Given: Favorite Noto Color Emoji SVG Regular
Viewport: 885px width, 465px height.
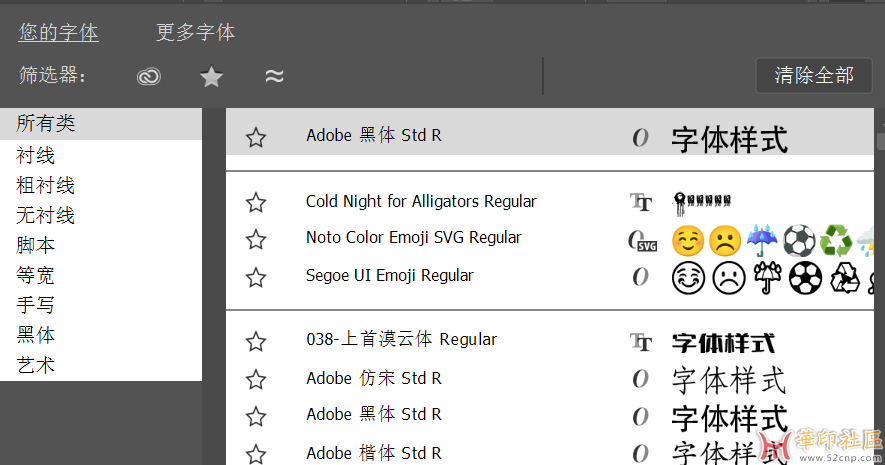Looking at the screenshot, I should click(x=256, y=239).
